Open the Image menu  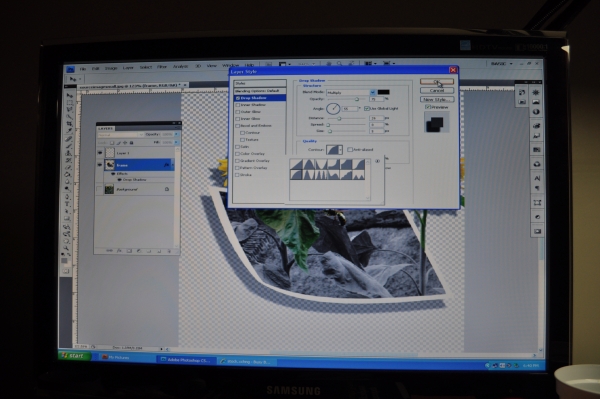(111, 68)
